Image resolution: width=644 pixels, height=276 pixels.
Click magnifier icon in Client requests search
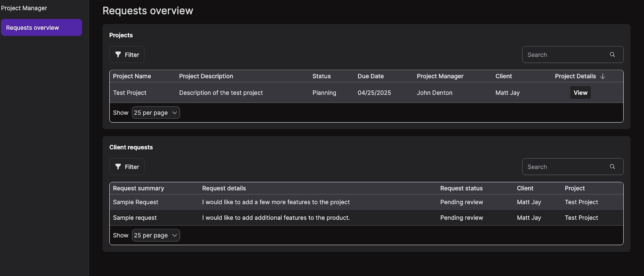click(612, 167)
